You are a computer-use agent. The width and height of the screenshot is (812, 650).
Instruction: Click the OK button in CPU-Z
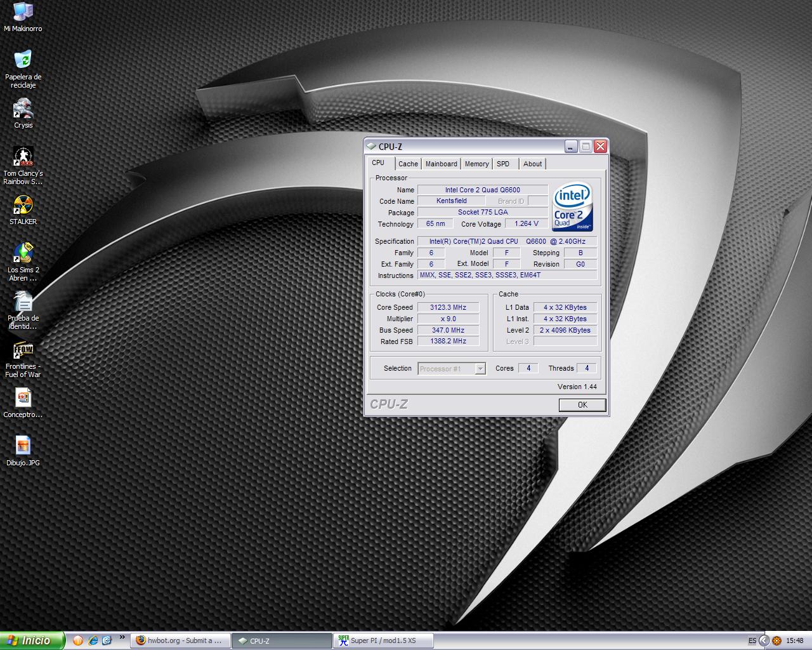pyautogui.click(x=582, y=405)
